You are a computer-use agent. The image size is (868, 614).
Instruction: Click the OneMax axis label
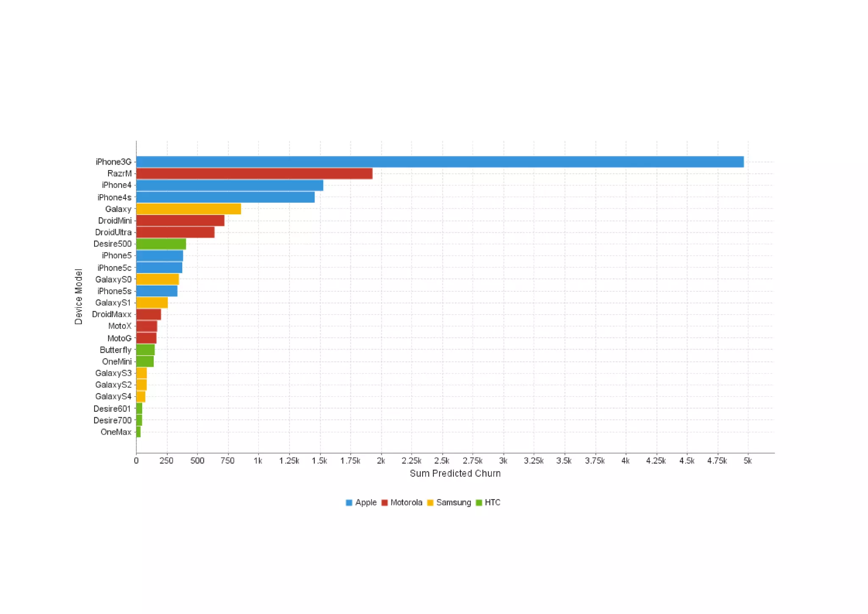pos(116,432)
